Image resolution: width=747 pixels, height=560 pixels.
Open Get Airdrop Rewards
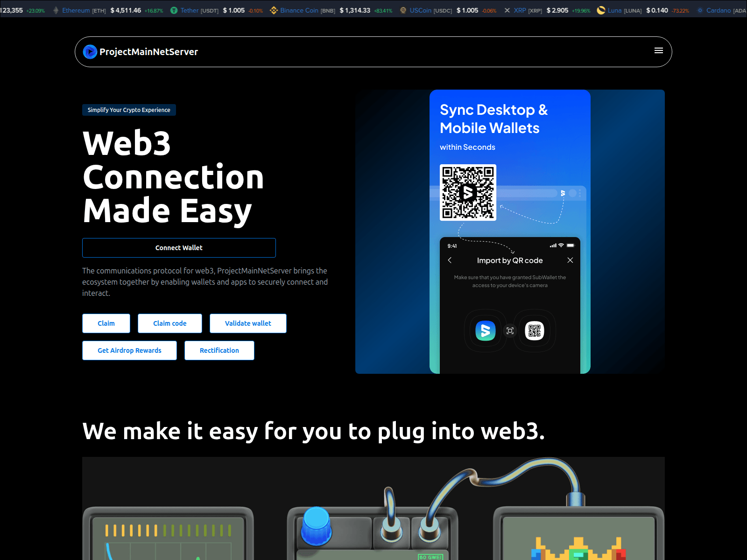(129, 350)
